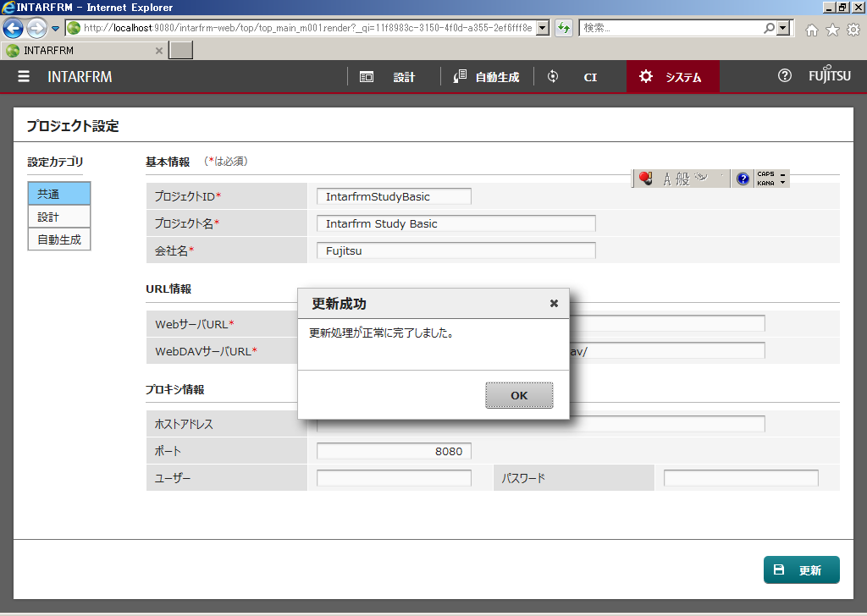The image size is (867, 616).
Task: Click OK on the 更新成功 dialog
Action: (x=519, y=394)
